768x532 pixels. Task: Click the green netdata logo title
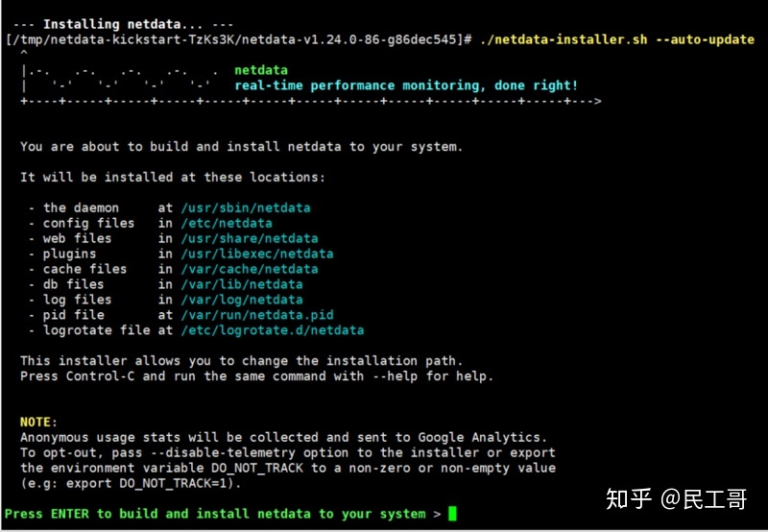(260, 70)
